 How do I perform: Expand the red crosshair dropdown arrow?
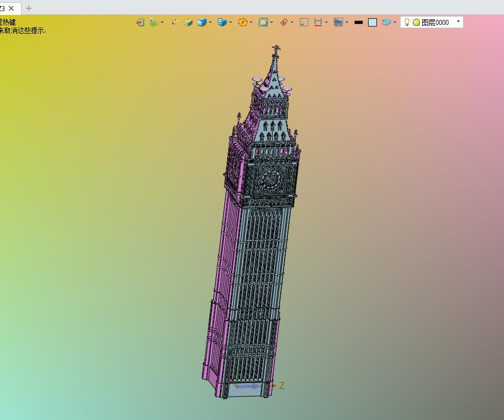coord(292,22)
